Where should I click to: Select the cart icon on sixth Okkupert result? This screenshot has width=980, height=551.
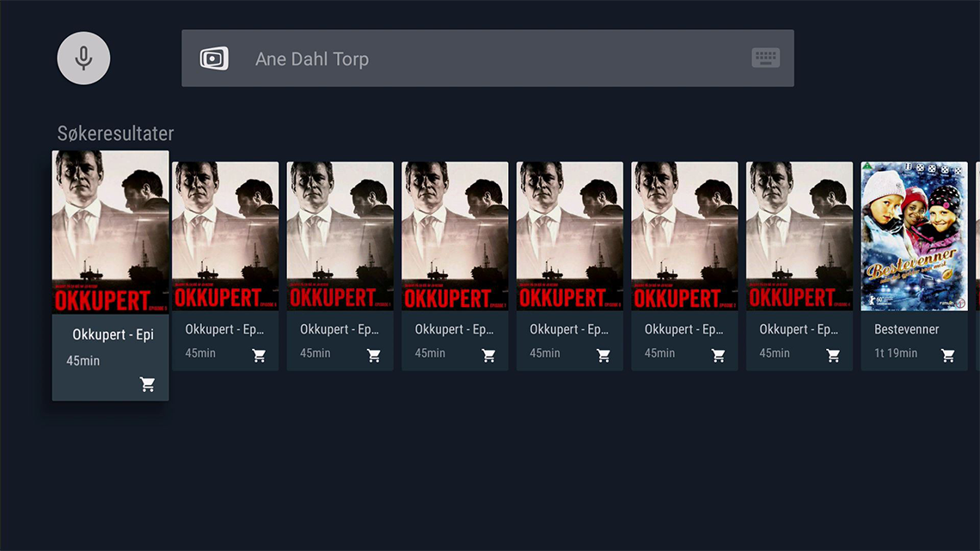[x=719, y=355]
